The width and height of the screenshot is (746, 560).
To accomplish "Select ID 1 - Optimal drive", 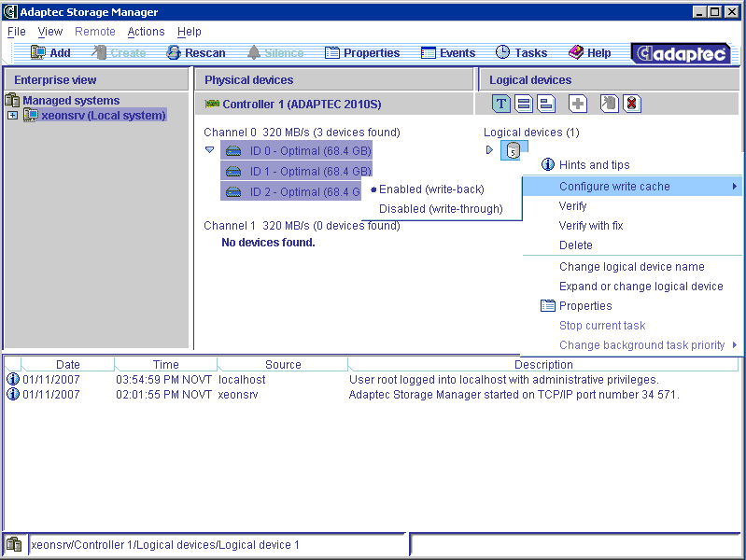I will [x=296, y=172].
